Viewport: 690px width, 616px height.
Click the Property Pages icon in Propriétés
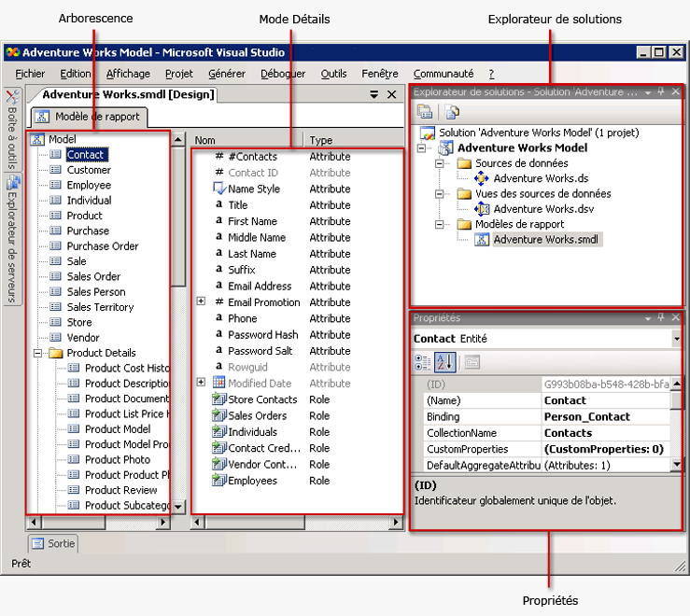tap(472, 362)
